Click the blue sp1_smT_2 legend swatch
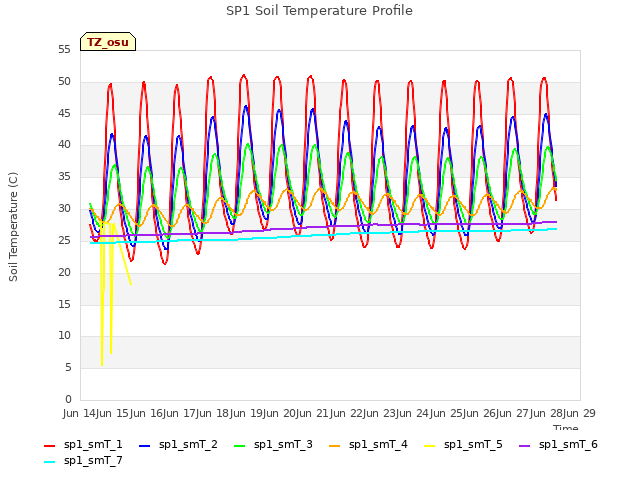640x480 pixels. click(144, 446)
